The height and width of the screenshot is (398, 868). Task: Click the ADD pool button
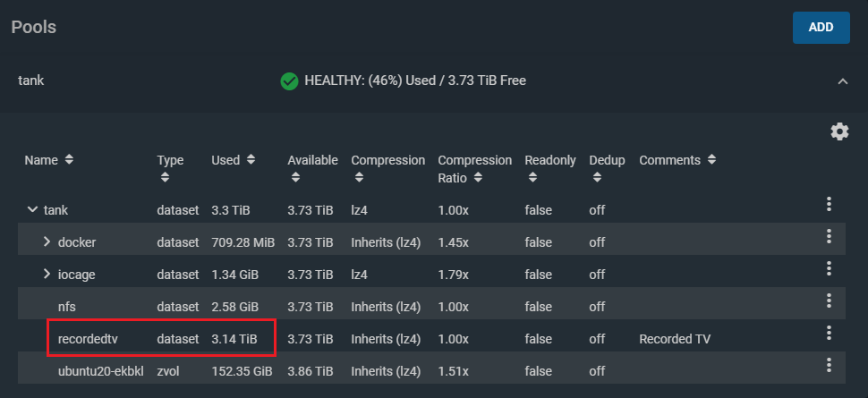click(x=821, y=27)
